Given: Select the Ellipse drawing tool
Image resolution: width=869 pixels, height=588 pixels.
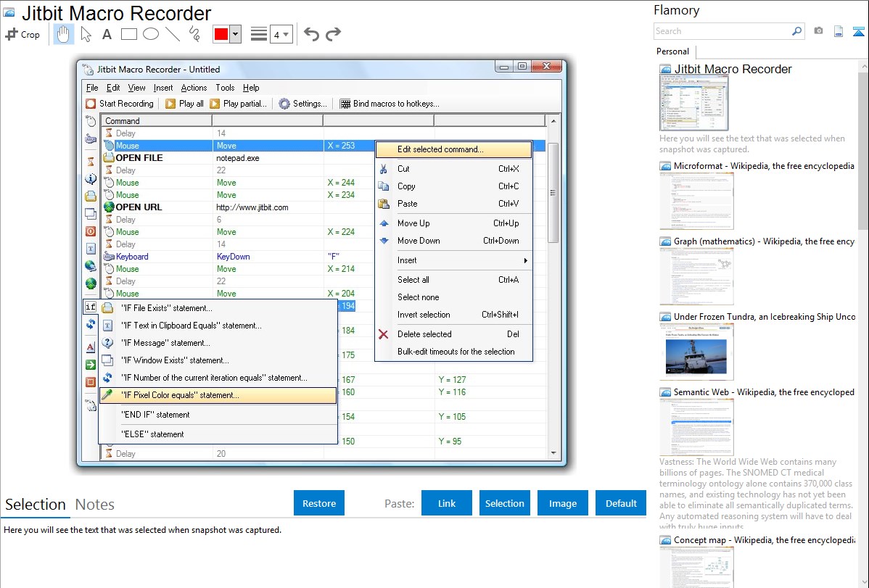Looking at the screenshot, I should (149, 33).
